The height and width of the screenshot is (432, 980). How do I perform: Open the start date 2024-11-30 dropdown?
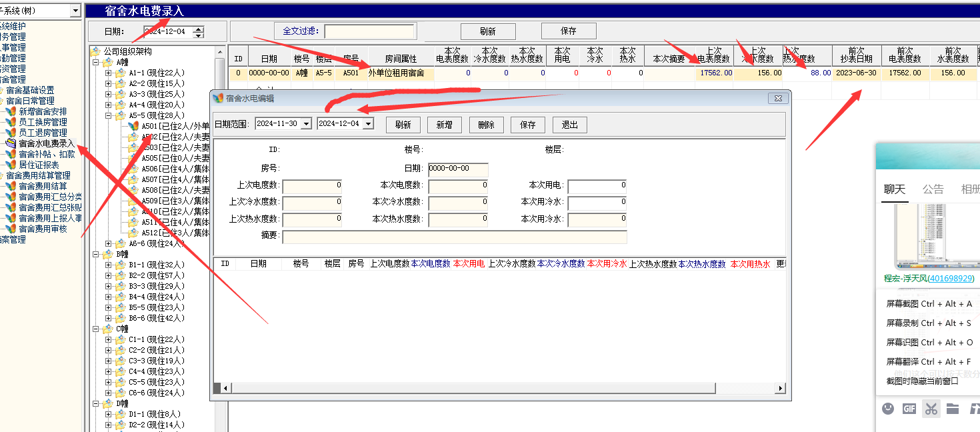(x=306, y=124)
